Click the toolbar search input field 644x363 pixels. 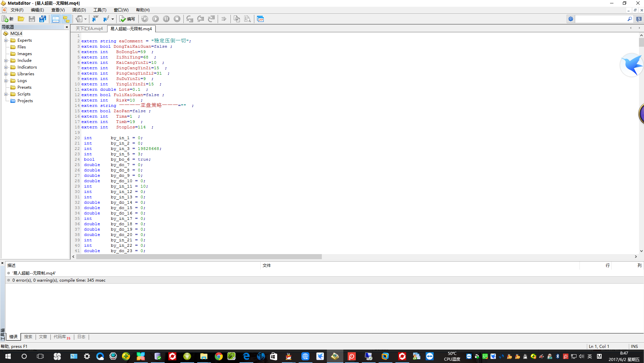[x=601, y=19]
